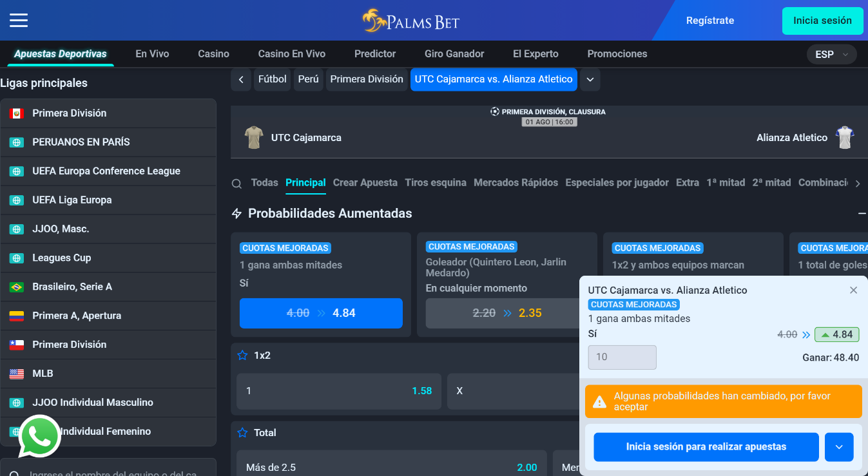Viewport: 868px width, 476px height.
Task: Select the Tiros esquina tab
Action: (x=436, y=183)
